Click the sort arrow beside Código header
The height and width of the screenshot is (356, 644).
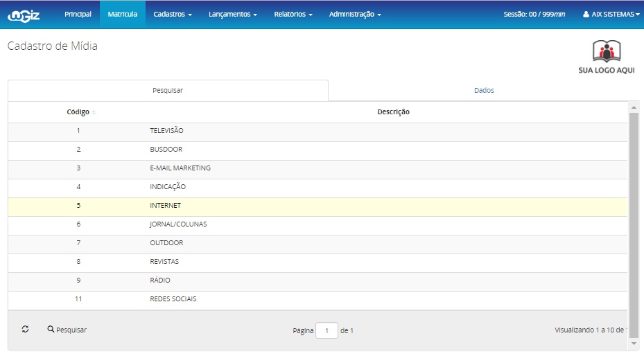[94, 112]
